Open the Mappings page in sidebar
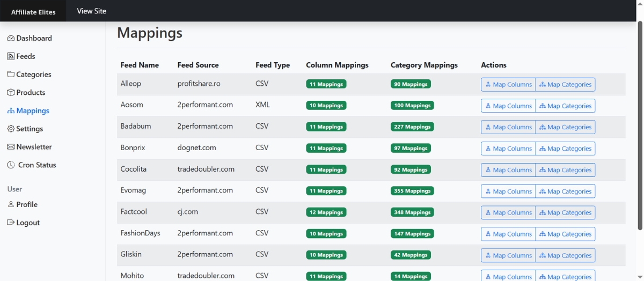 [32, 110]
